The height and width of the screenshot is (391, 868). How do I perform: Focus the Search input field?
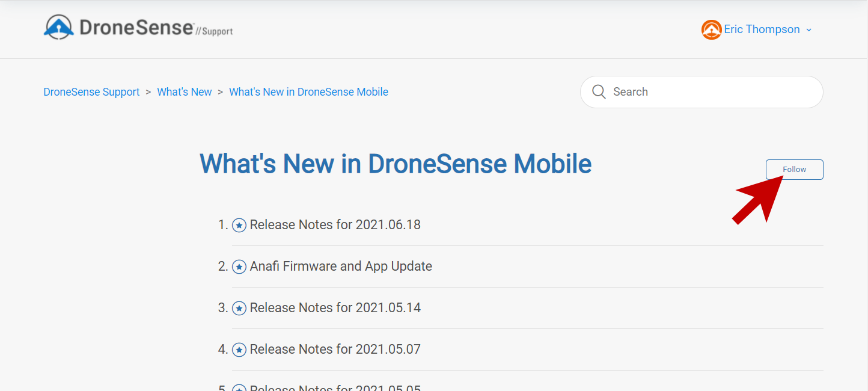701,92
